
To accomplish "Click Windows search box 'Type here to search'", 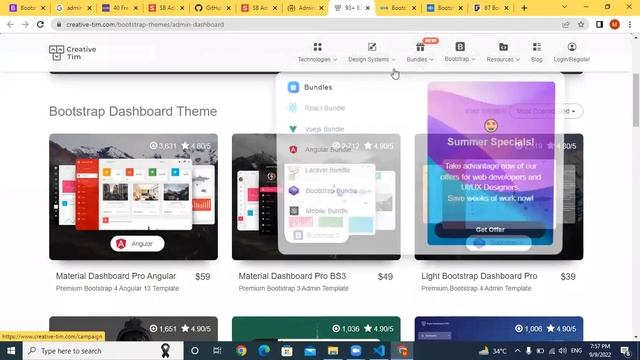I will (103, 351).
